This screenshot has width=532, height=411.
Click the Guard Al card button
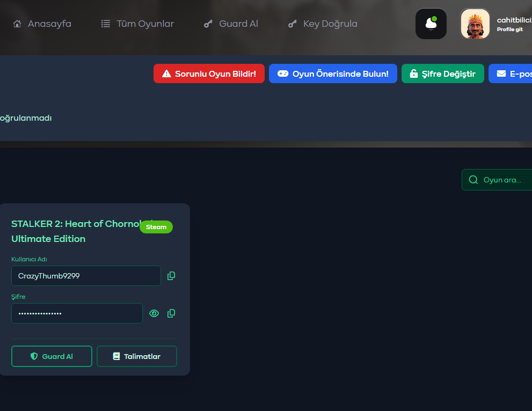52,356
